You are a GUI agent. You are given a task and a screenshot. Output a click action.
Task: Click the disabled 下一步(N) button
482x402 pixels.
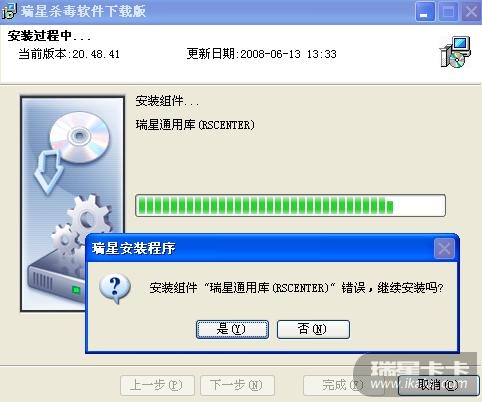237,385
